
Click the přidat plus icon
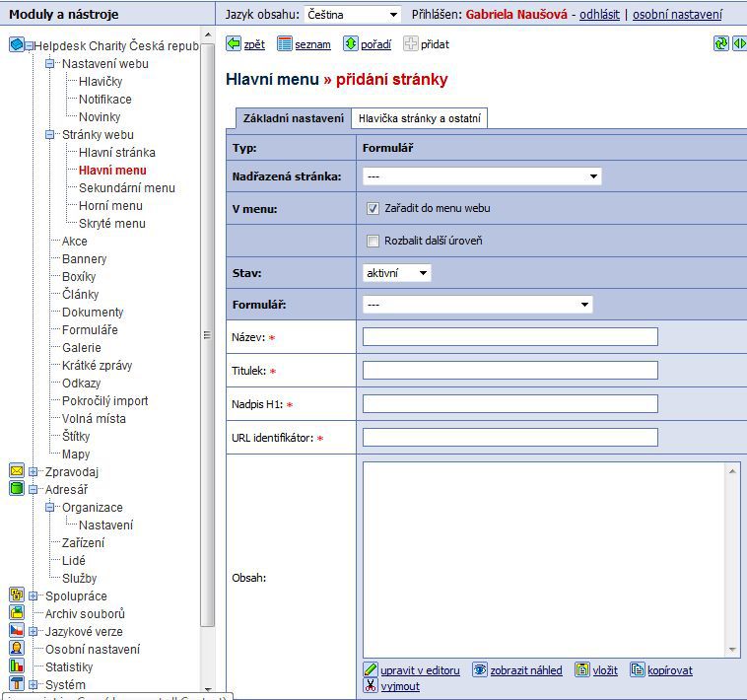click(411, 43)
